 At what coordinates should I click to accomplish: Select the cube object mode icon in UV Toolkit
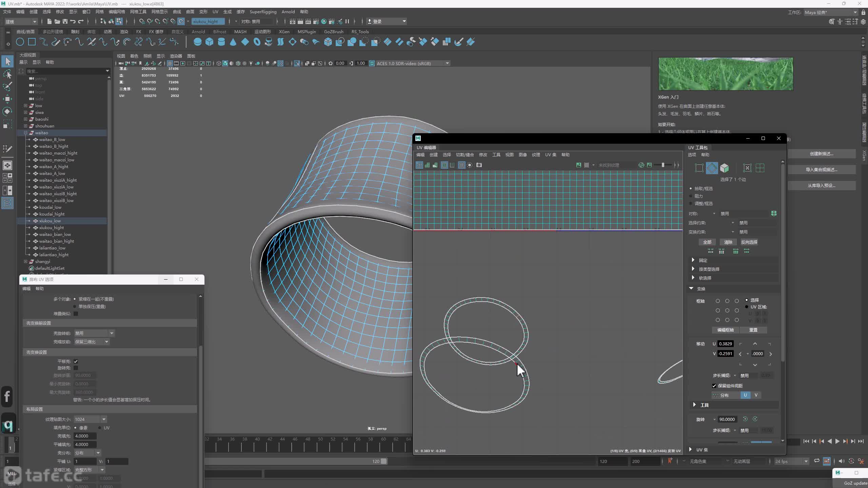coord(724,168)
